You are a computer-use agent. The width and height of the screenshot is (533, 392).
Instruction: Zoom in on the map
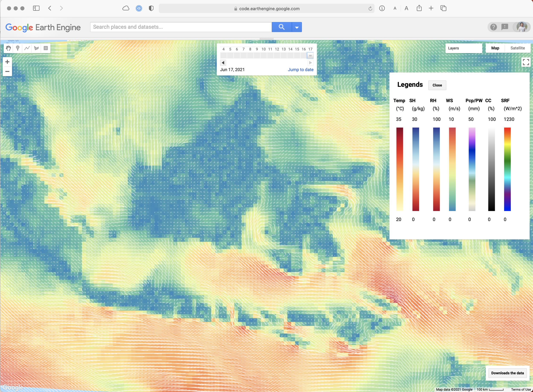click(x=7, y=62)
